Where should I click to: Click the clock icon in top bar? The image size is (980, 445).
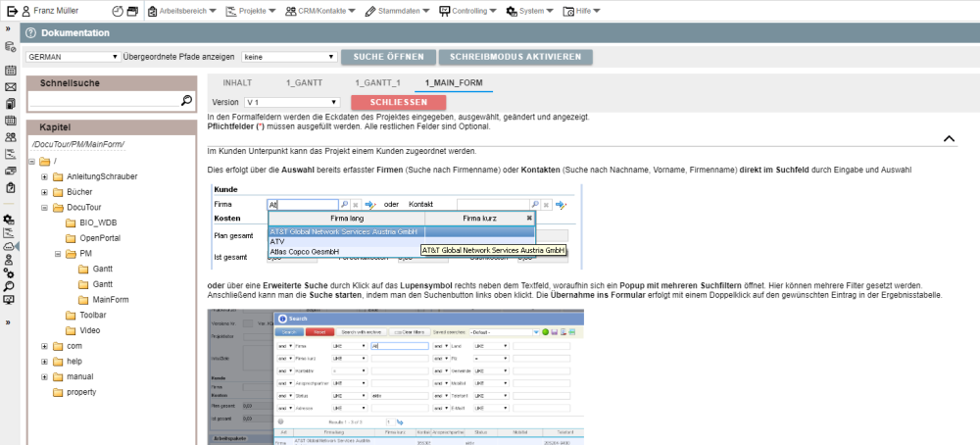pos(118,12)
